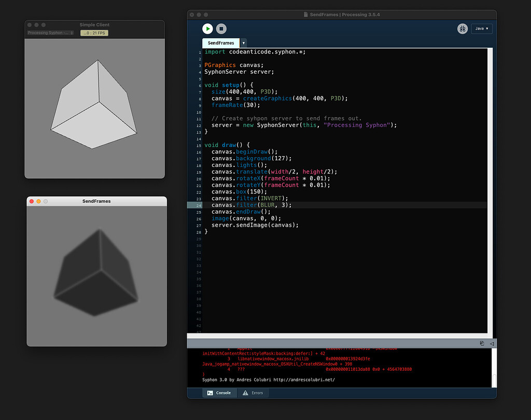Toggle focus to the SendFrames output window
This screenshot has width=531, height=420.
(x=96, y=201)
